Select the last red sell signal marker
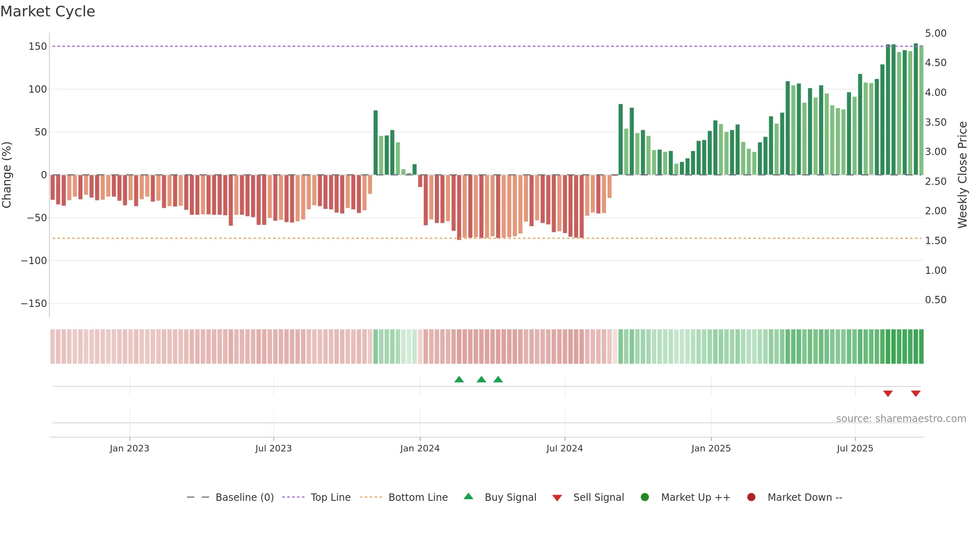This screenshot has height=551, width=980. (915, 393)
